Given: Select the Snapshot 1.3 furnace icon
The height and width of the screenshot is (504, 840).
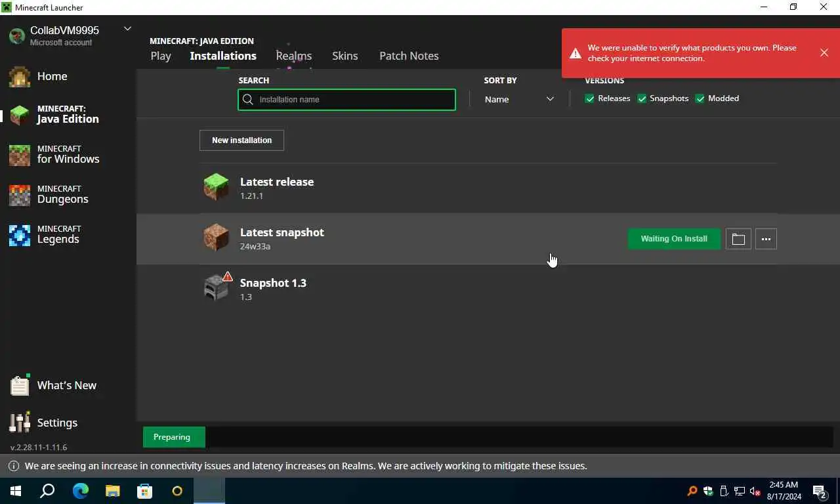Looking at the screenshot, I should click(x=216, y=288).
